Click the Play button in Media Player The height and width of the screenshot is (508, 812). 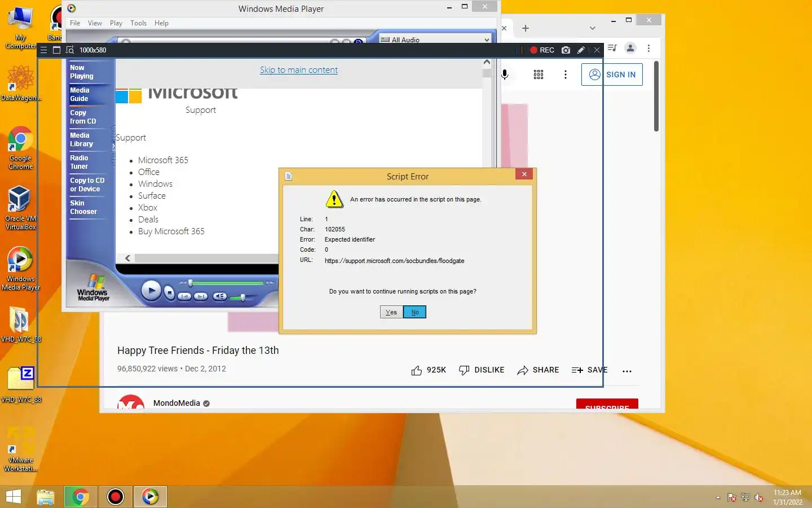tap(151, 291)
